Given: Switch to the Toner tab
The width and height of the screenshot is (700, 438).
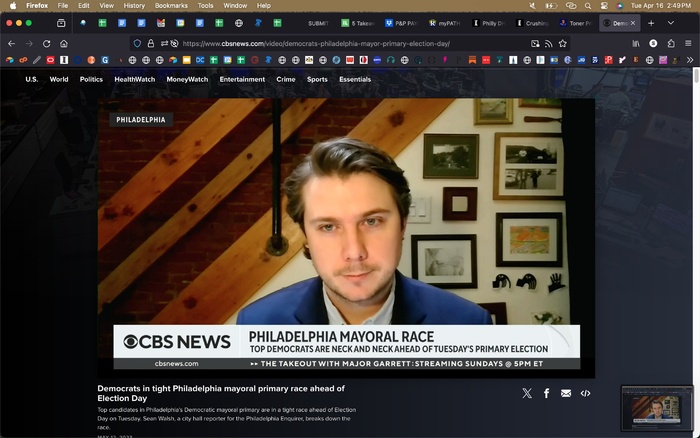Looking at the screenshot, I should pos(576,23).
